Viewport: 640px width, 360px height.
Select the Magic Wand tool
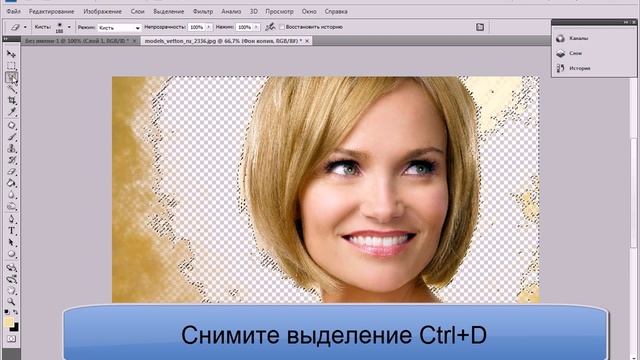point(11,89)
